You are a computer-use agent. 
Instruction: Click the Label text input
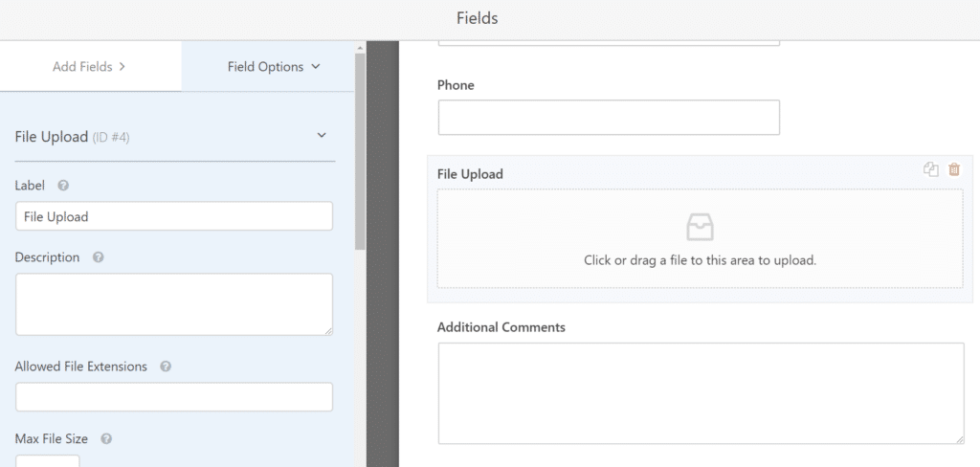point(174,216)
